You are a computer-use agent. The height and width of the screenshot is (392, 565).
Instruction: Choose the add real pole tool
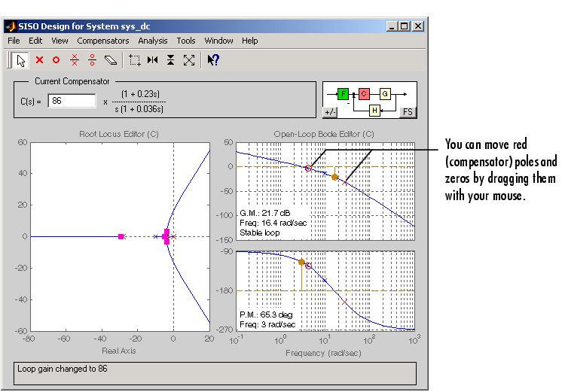pos(39,59)
